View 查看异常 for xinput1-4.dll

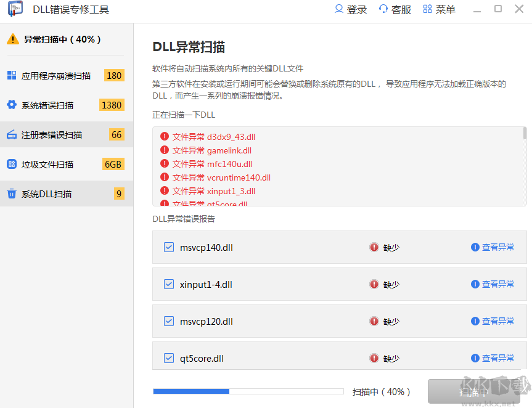tap(497, 284)
